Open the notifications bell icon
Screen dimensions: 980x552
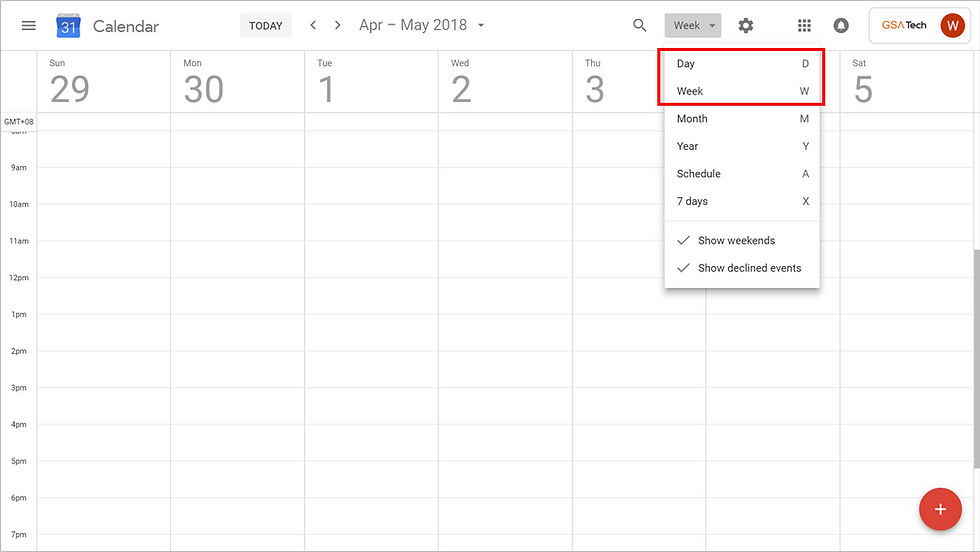pyautogui.click(x=841, y=26)
